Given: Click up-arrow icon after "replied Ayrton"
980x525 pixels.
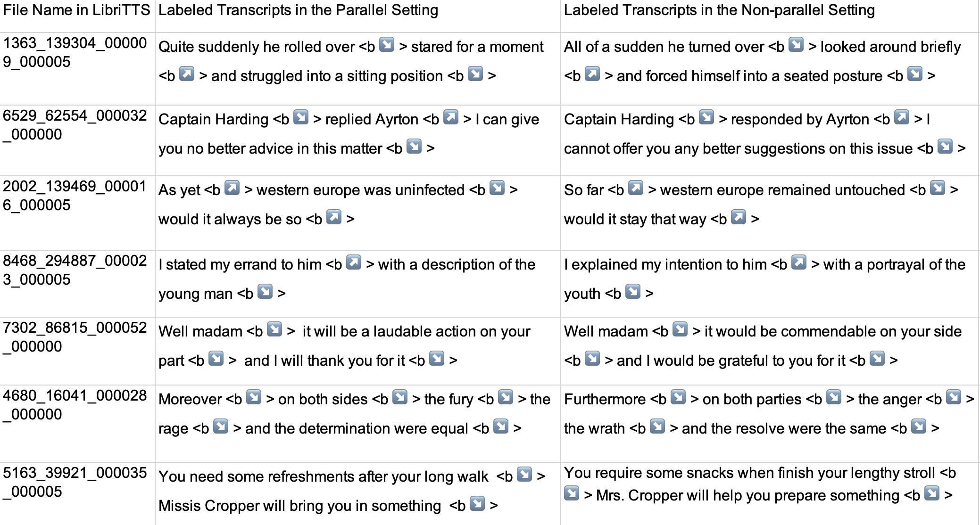Looking at the screenshot, I should [451, 117].
